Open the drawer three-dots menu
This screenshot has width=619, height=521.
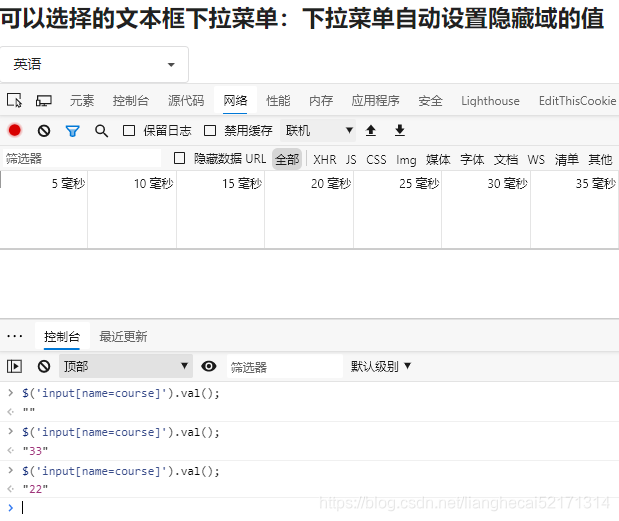[x=15, y=337]
